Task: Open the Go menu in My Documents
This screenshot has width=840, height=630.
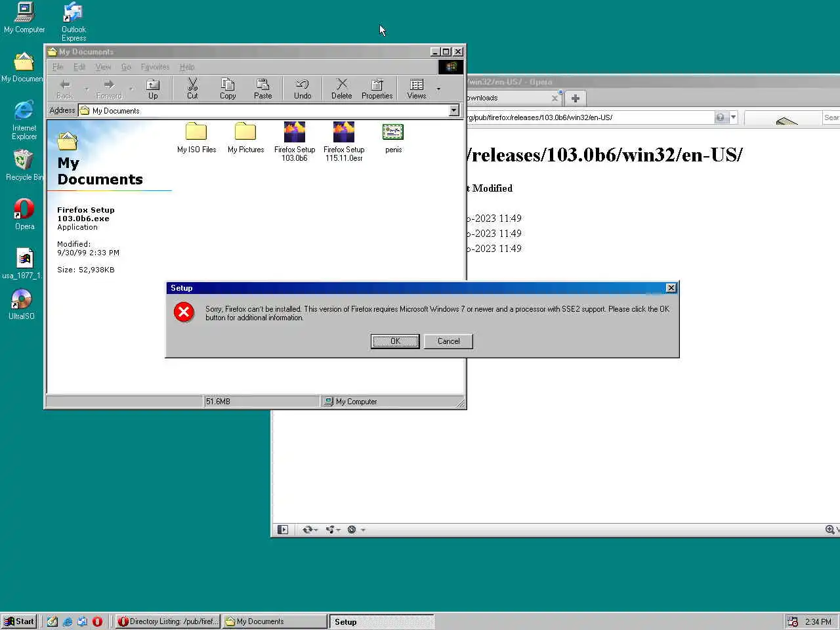Action: tap(126, 67)
